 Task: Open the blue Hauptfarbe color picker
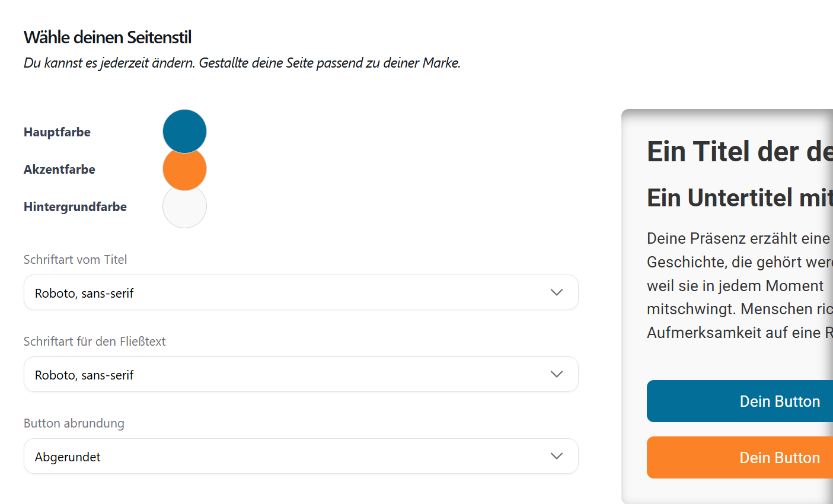click(x=184, y=129)
